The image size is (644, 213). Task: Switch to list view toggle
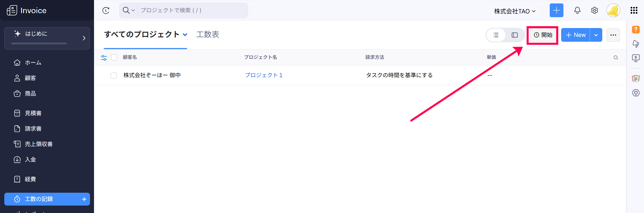coord(496,35)
